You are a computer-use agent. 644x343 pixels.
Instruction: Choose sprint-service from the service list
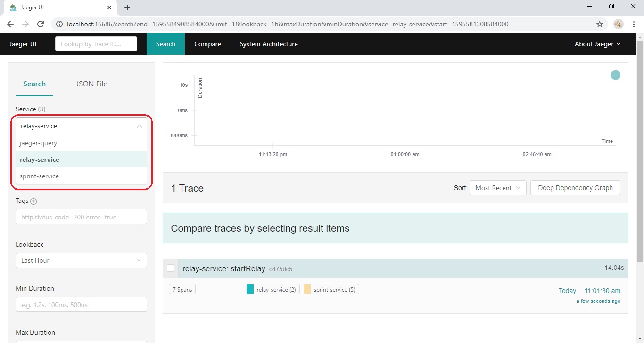82,176
